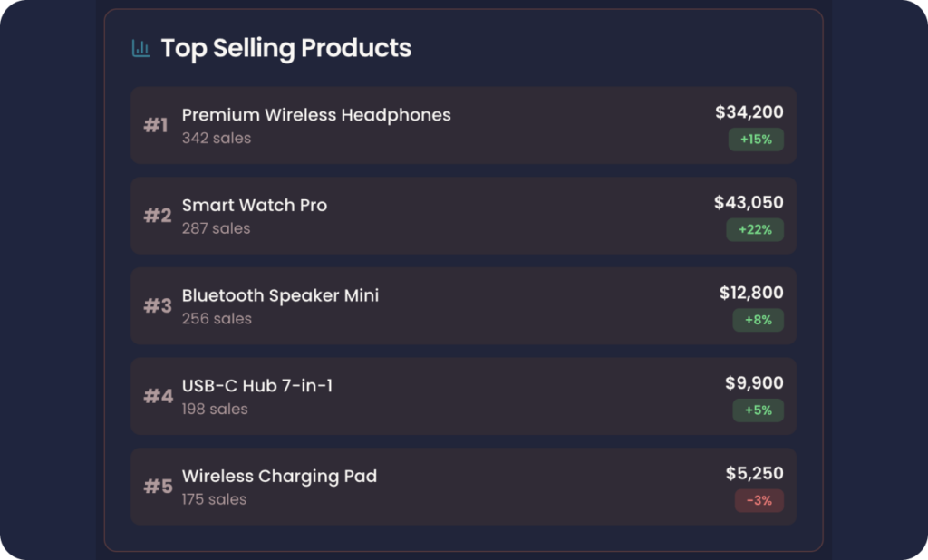Image resolution: width=928 pixels, height=560 pixels.
Task: Click the $43,050 revenue figure
Action: [749, 202]
